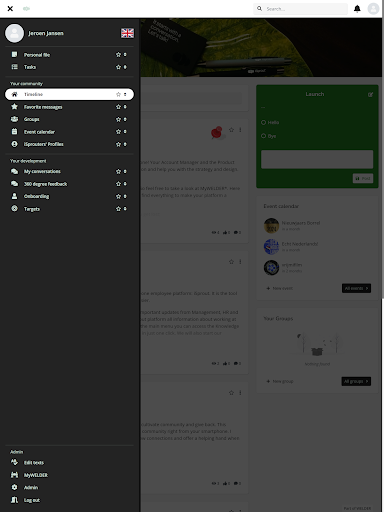Image resolution: width=384 pixels, height=512 pixels.
Task: Open more options for My conversations
Action: [x=125, y=171]
